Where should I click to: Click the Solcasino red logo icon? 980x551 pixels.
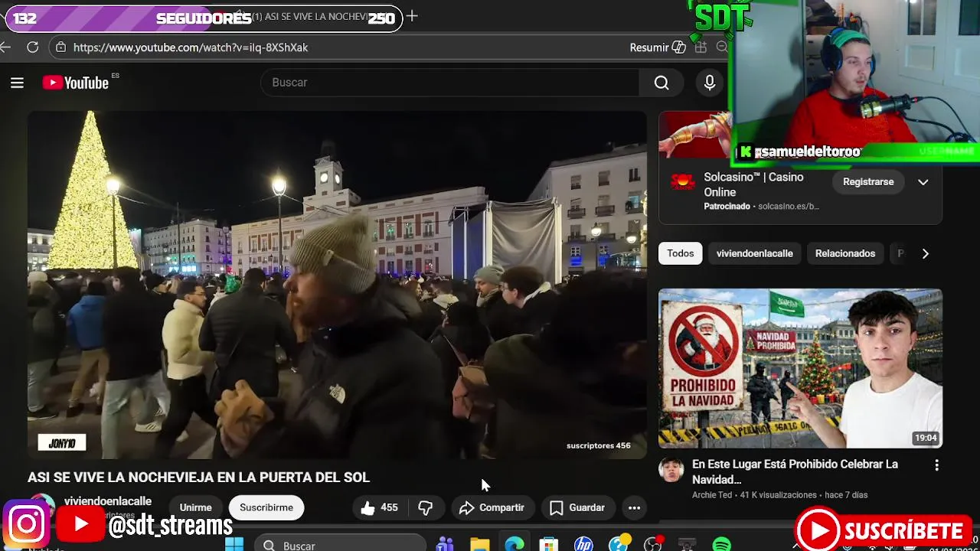[683, 181]
